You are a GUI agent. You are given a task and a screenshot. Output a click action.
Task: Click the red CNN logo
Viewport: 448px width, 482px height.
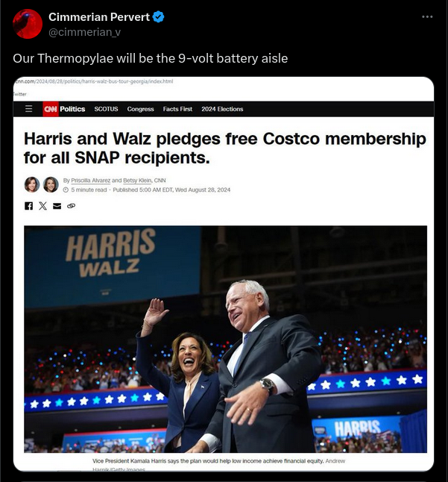tap(51, 109)
